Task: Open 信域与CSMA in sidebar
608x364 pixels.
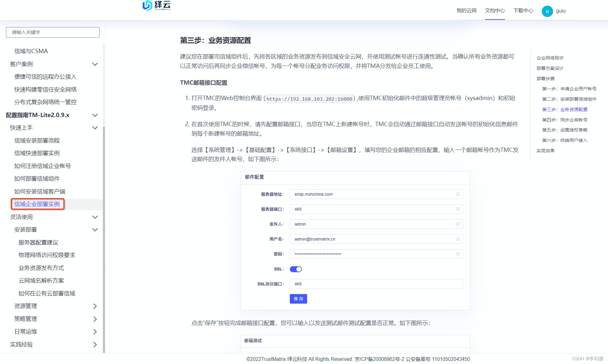Action: 31,51
